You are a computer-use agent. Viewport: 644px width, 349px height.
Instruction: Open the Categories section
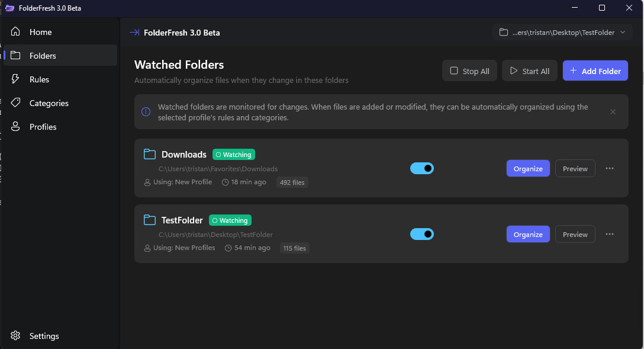[x=49, y=103]
